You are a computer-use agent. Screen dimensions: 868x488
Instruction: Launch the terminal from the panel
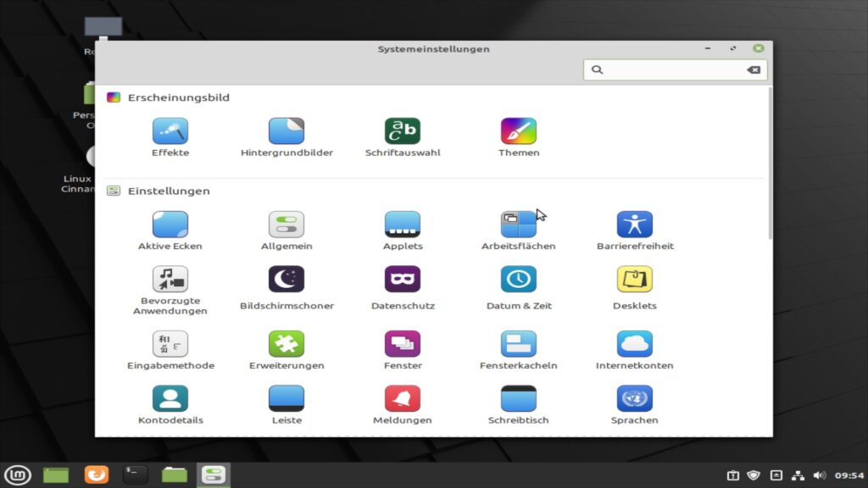[135, 474]
